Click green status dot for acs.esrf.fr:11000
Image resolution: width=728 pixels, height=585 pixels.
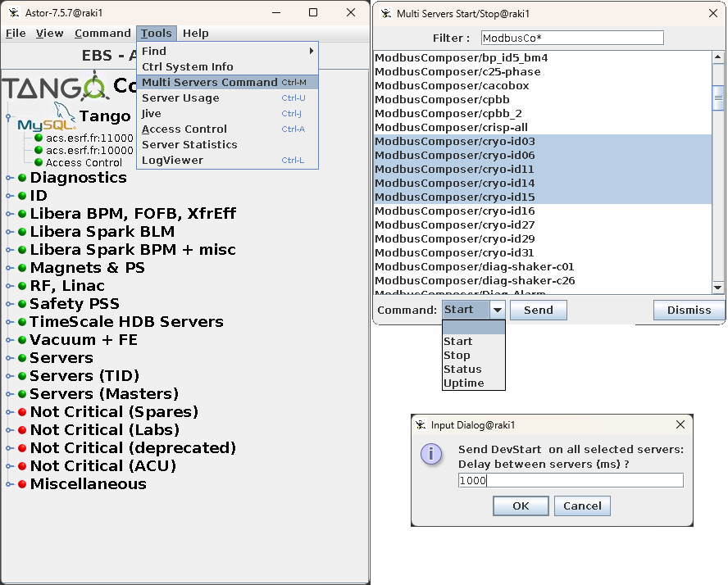[39, 138]
